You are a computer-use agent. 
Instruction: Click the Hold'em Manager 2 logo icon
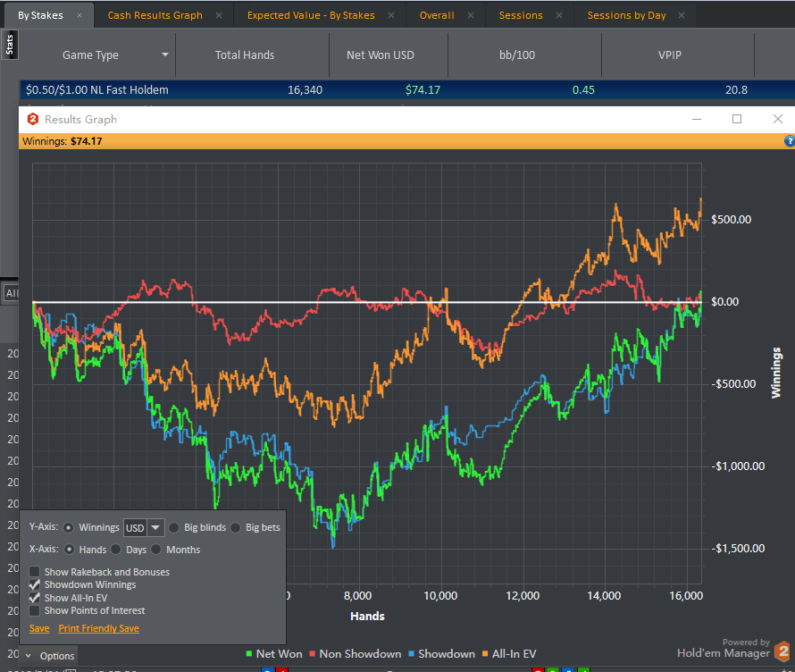coord(782,651)
